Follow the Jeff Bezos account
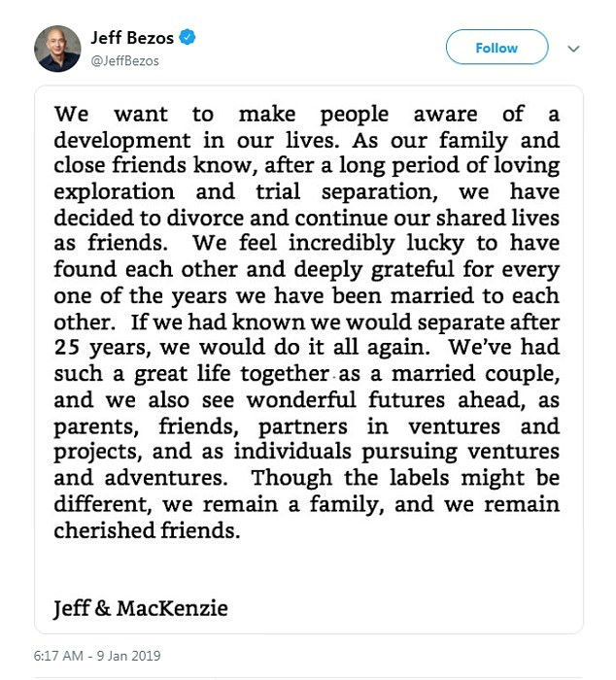The width and height of the screenshot is (616, 680). pyautogui.click(x=496, y=48)
